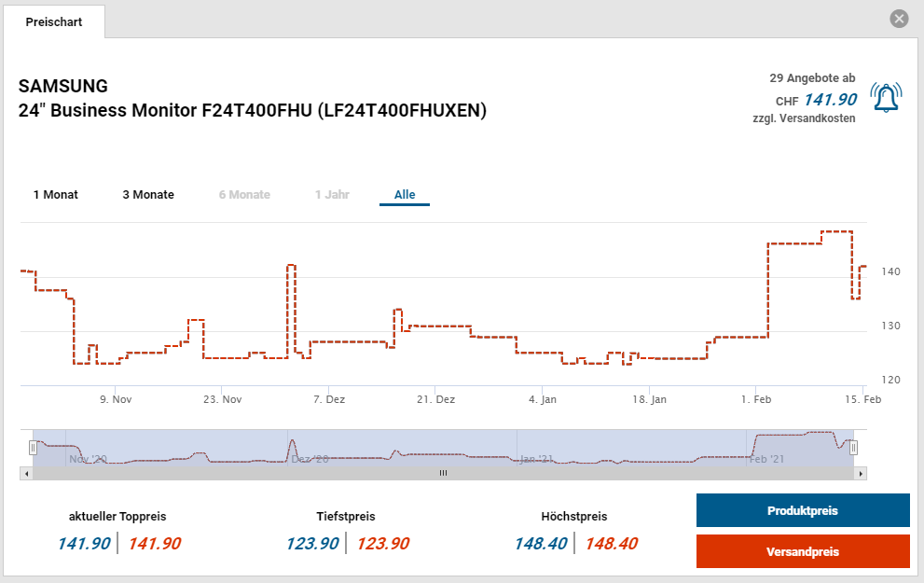Choose the 6 Monate range
Screen dimensions: 924x583
point(244,195)
